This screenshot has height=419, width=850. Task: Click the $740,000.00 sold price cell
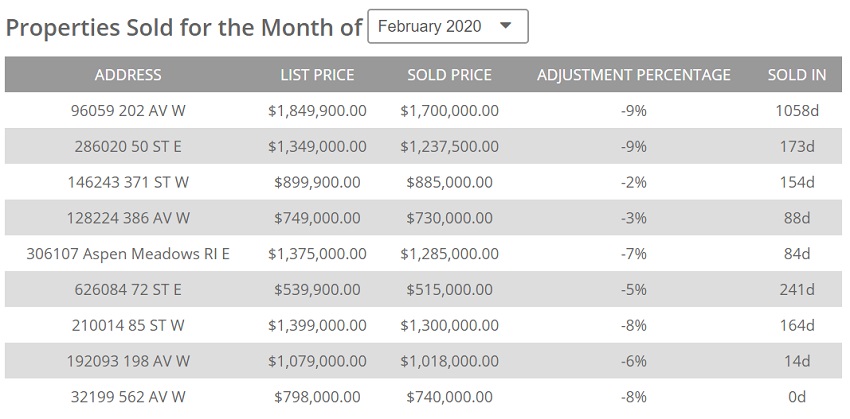(x=449, y=397)
